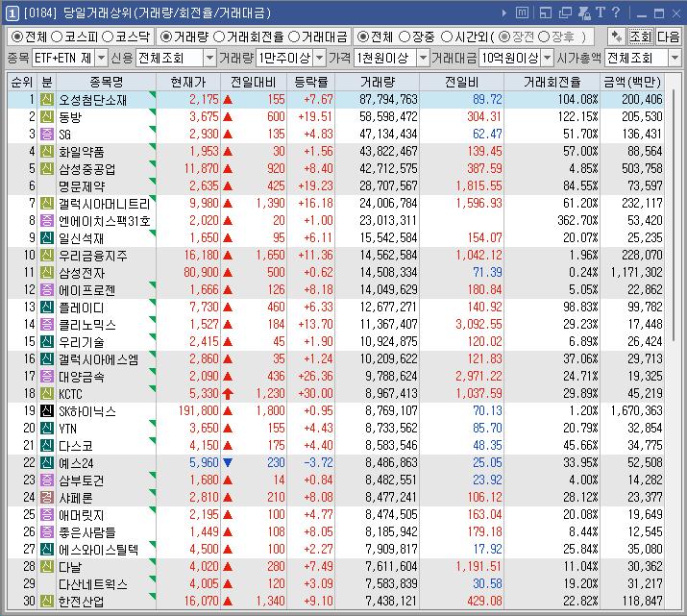The height and width of the screenshot is (616, 687).
Task: Sort by the 등락률 column header
Action: (311, 82)
